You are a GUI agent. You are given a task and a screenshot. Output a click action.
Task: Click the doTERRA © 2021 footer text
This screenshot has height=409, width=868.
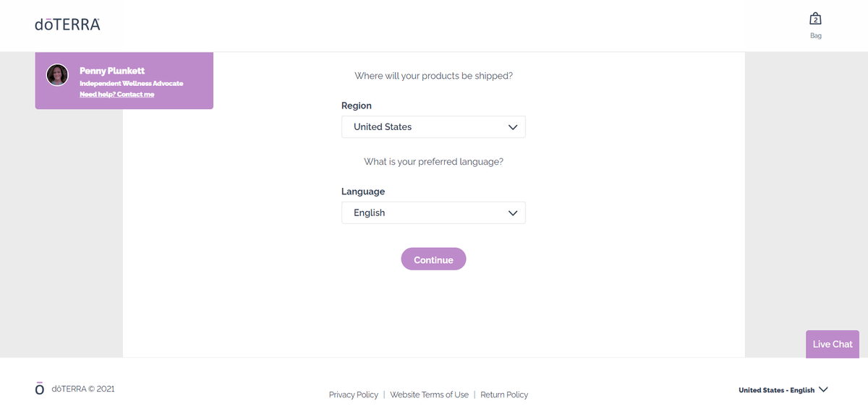coord(82,389)
